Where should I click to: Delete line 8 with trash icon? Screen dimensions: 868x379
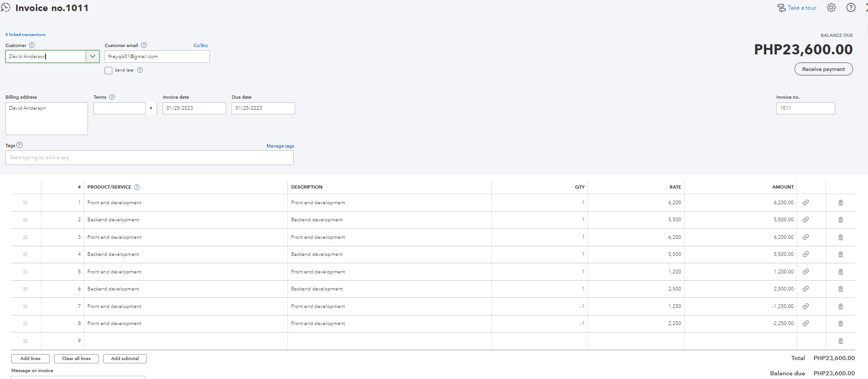840,324
